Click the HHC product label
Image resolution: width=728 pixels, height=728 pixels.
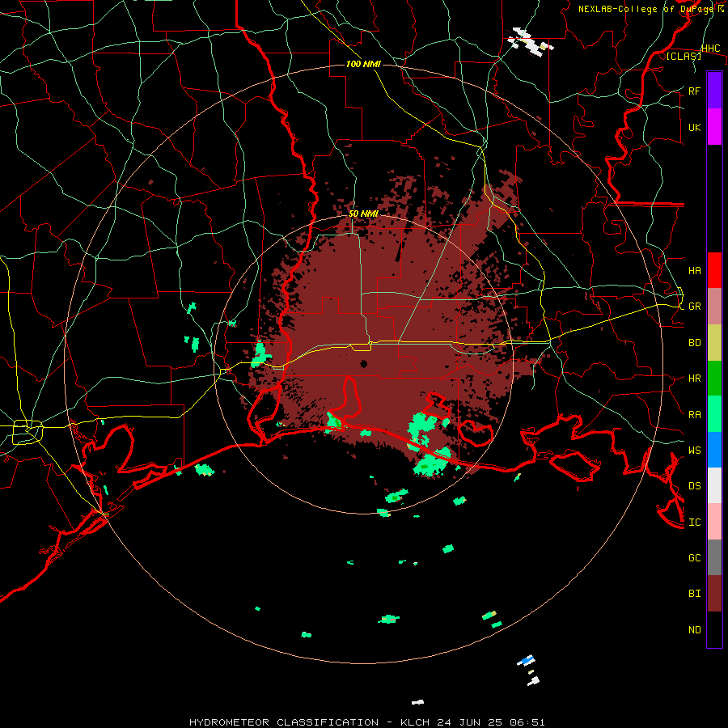(711, 49)
